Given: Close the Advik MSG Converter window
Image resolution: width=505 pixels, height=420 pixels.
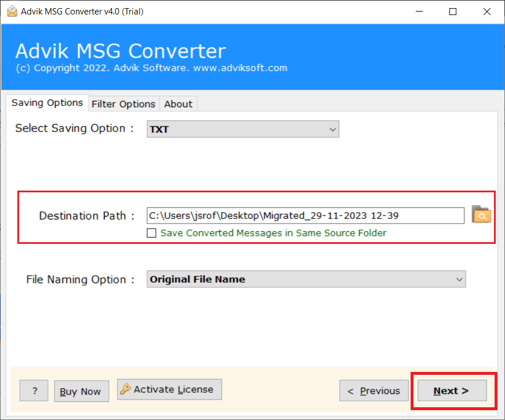Looking at the screenshot, I should (487, 12).
